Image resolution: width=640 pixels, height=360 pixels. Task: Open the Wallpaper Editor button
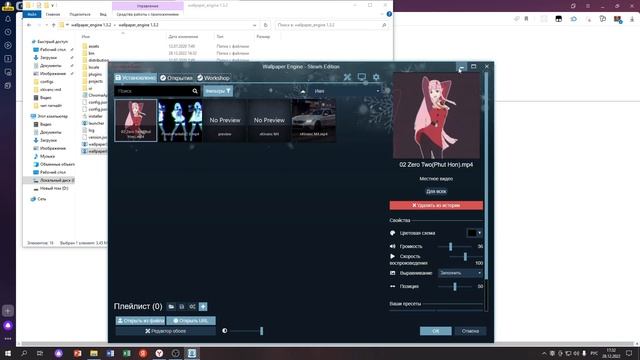coord(165,331)
